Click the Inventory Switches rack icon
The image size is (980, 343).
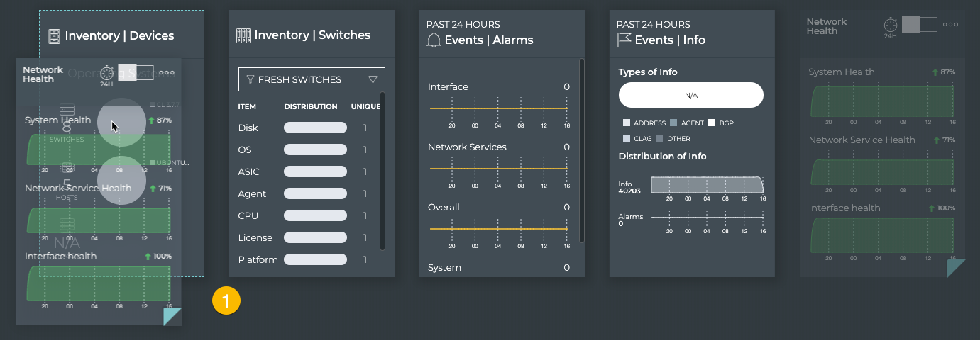243,35
